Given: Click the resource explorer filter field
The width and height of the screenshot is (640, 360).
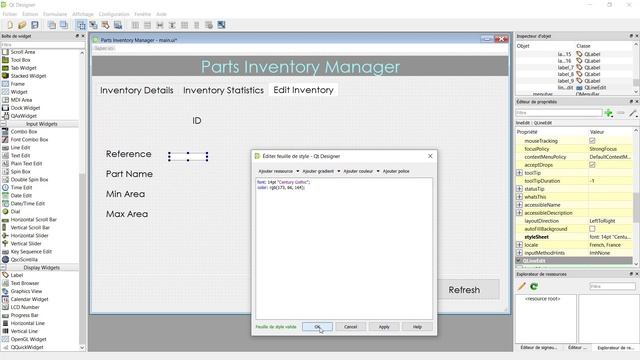Looking at the screenshot, I should [x=612, y=287].
